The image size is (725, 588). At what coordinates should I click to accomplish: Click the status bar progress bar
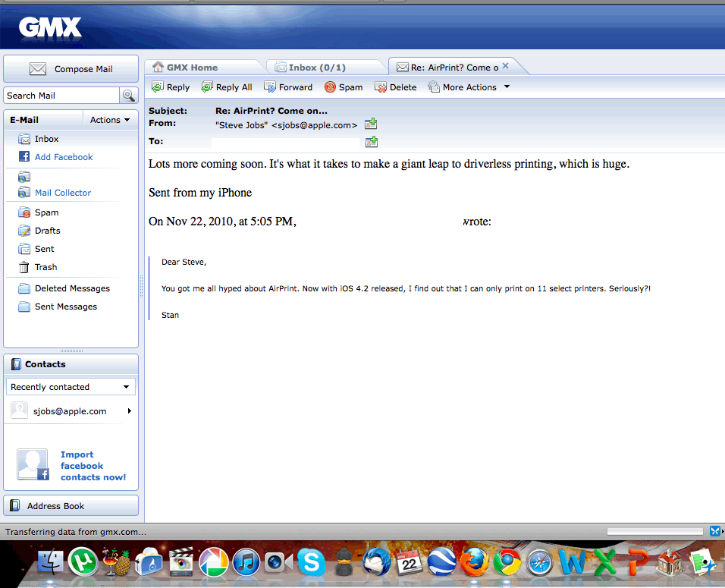click(655, 532)
